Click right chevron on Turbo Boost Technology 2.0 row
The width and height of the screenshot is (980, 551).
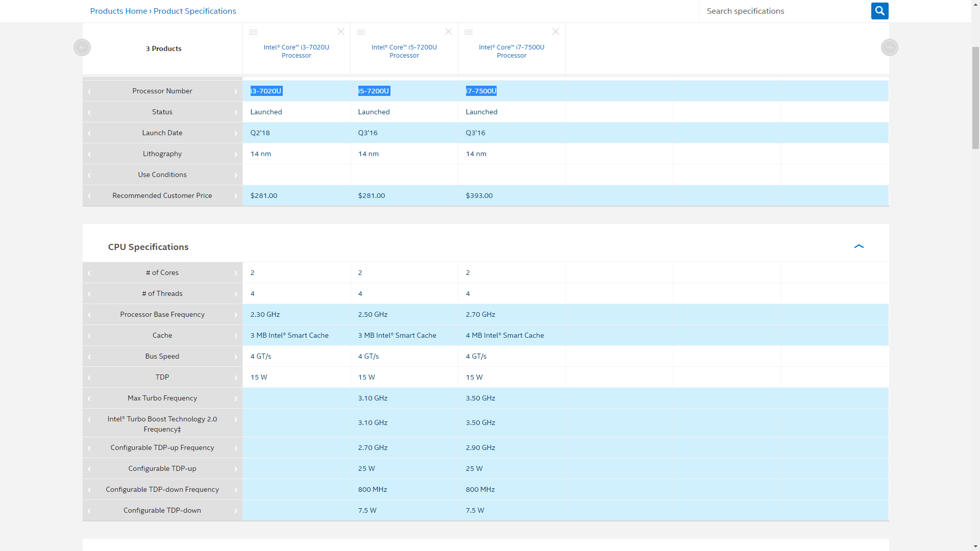pyautogui.click(x=236, y=419)
